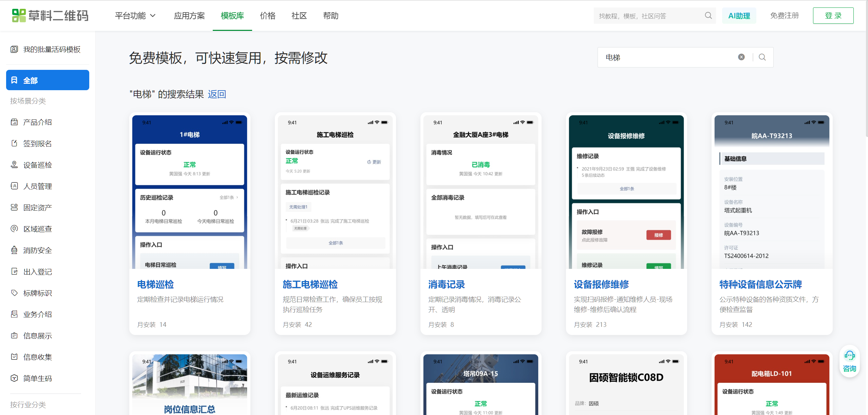Viewport: 868px width, 415px height.
Task: Expand the 平台功能 dropdown menu
Action: 135,16
